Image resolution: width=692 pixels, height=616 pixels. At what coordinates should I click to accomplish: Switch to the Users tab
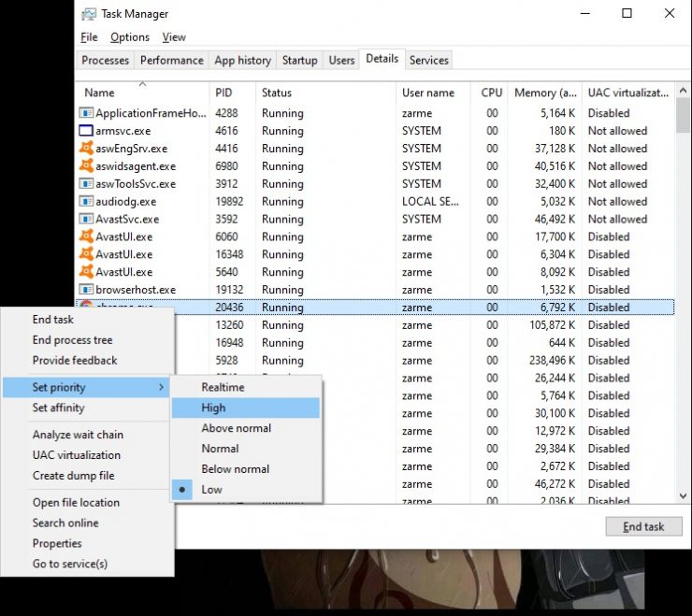pyautogui.click(x=341, y=60)
